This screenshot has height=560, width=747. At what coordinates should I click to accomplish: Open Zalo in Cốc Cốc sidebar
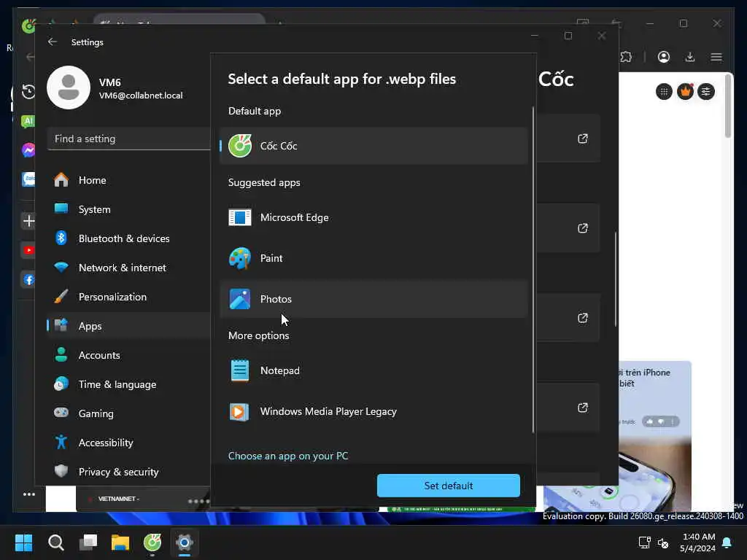coord(28,179)
